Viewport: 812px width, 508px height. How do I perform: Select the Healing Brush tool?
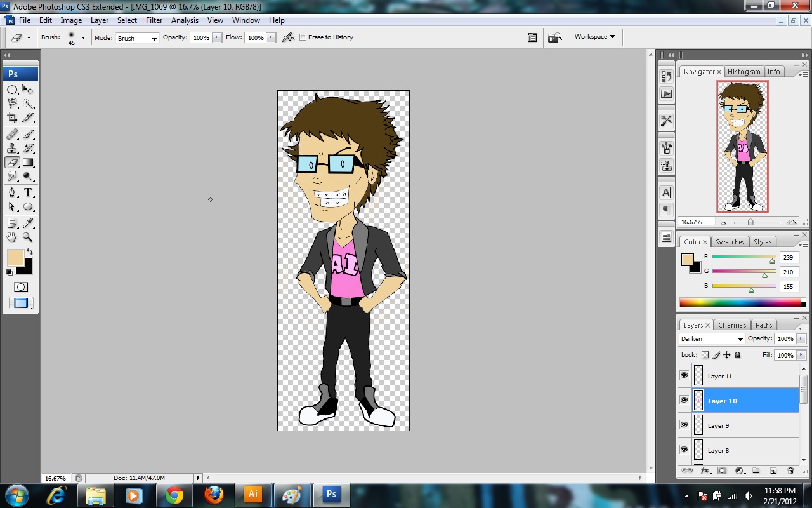(12, 135)
